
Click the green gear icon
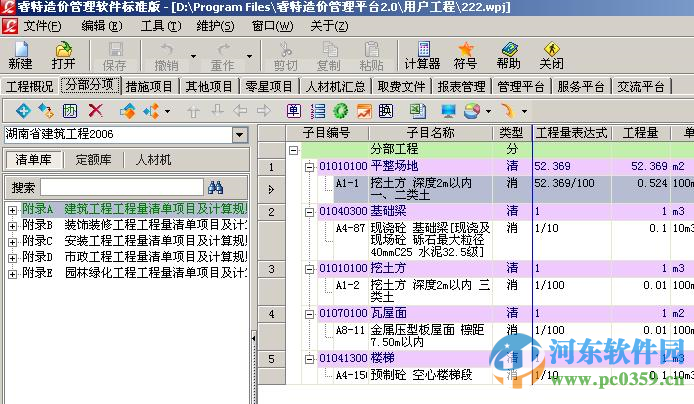click(x=340, y=111)
